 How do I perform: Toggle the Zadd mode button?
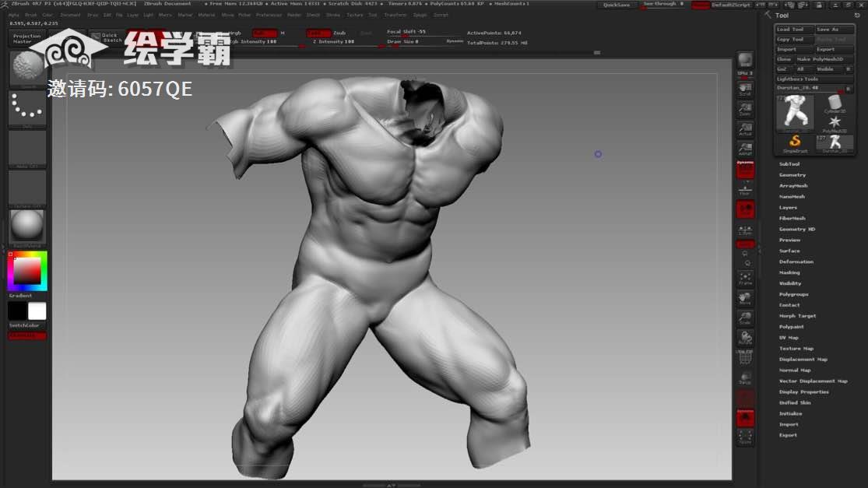point(317,33)
